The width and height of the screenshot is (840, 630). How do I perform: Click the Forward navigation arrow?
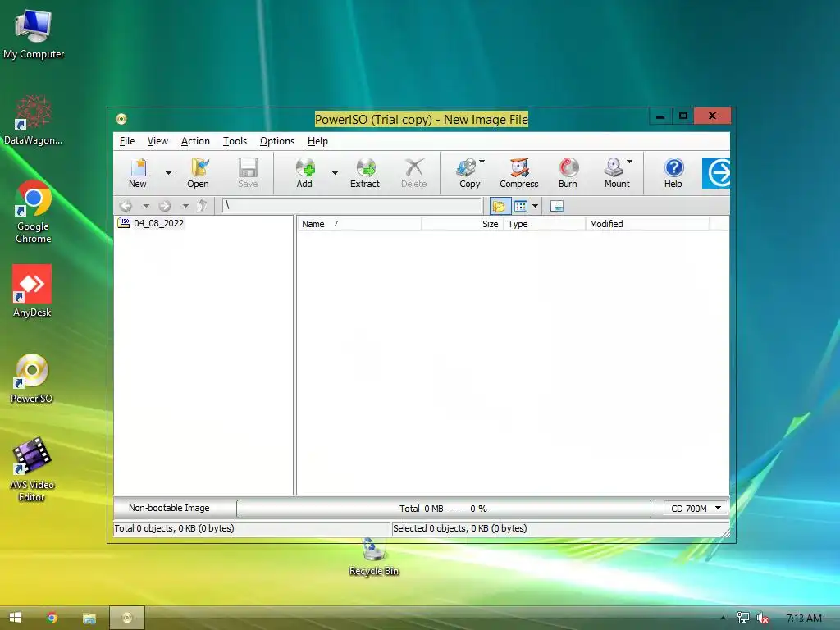[165, 206]
